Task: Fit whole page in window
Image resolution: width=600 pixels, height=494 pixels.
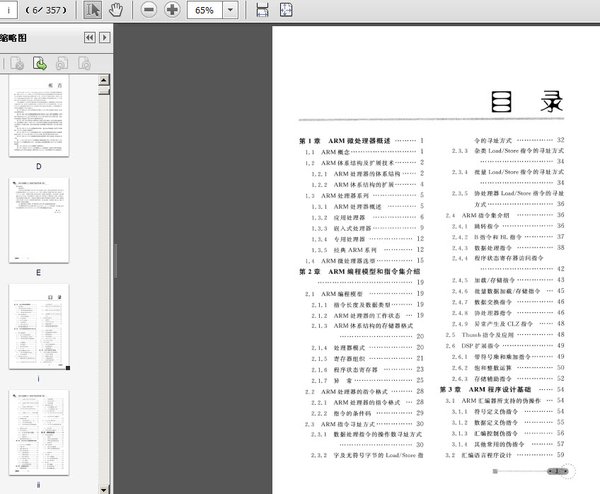Action: click(286, 10)
